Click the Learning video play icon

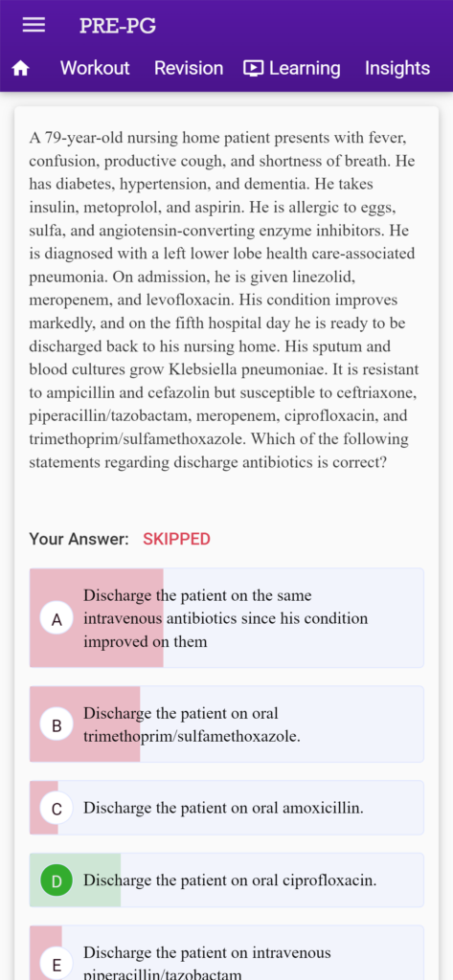tap(254, 68)
